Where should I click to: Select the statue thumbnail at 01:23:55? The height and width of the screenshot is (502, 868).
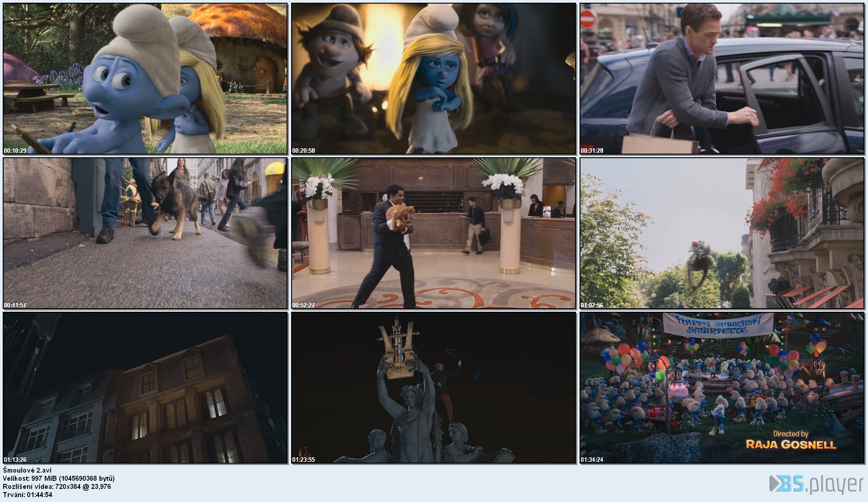coord(434,387)
